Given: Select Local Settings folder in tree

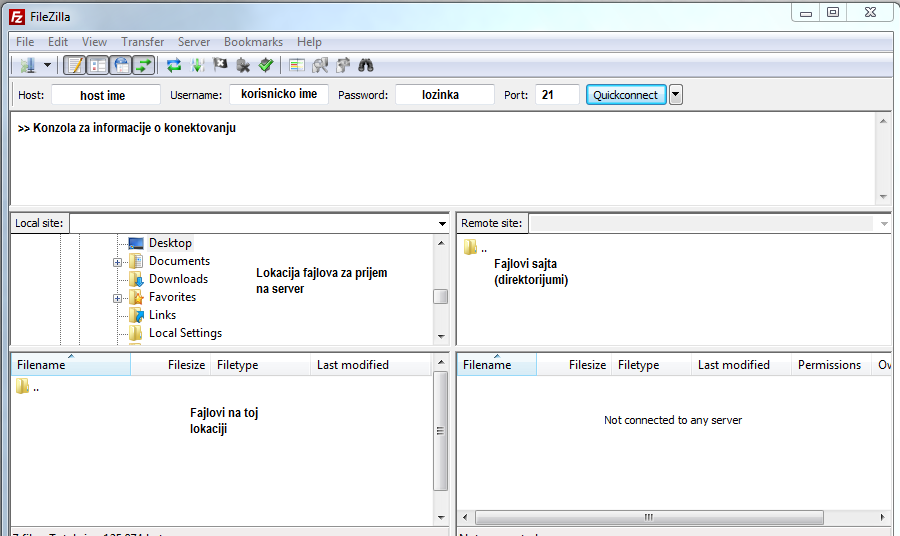Looking at the screenshot, I should tap(185, 333).
